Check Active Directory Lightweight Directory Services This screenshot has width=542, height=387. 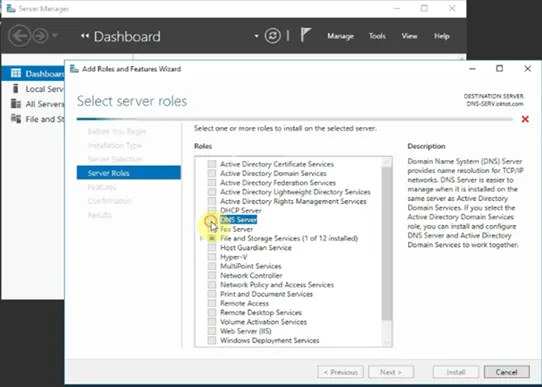click(212, 192)
